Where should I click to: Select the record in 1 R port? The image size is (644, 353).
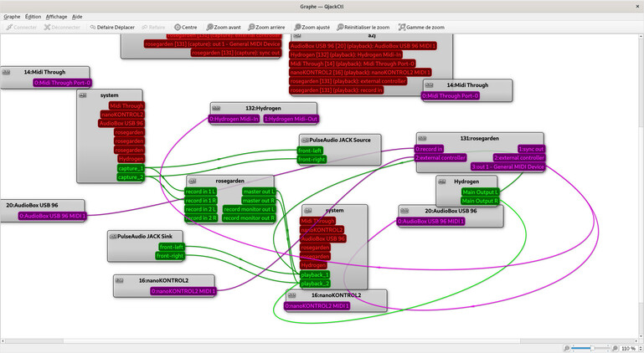click(200, 201)
